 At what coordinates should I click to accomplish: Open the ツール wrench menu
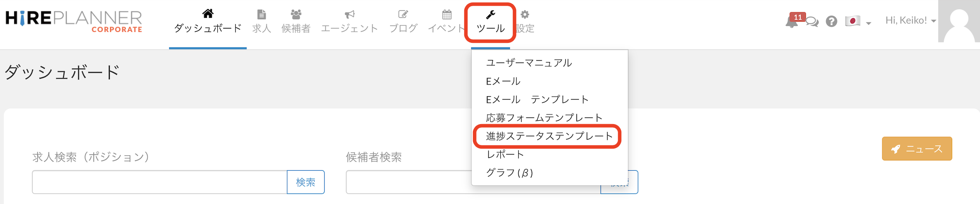click(x=490, y=22)
